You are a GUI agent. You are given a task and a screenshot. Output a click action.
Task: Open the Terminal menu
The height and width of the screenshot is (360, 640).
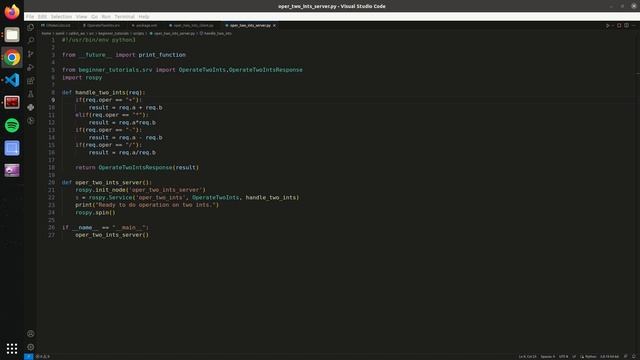tap(124, 17)
